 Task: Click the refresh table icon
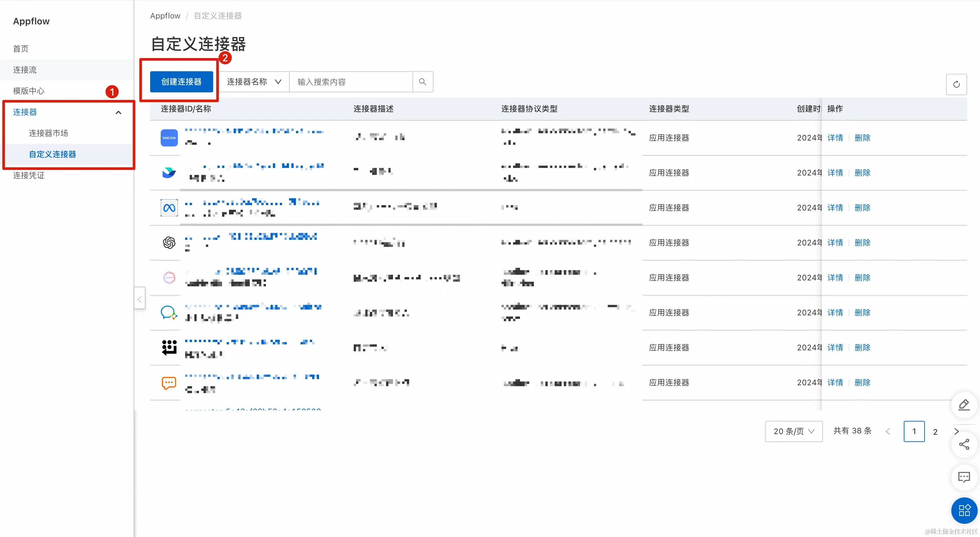tap(956, 84)
